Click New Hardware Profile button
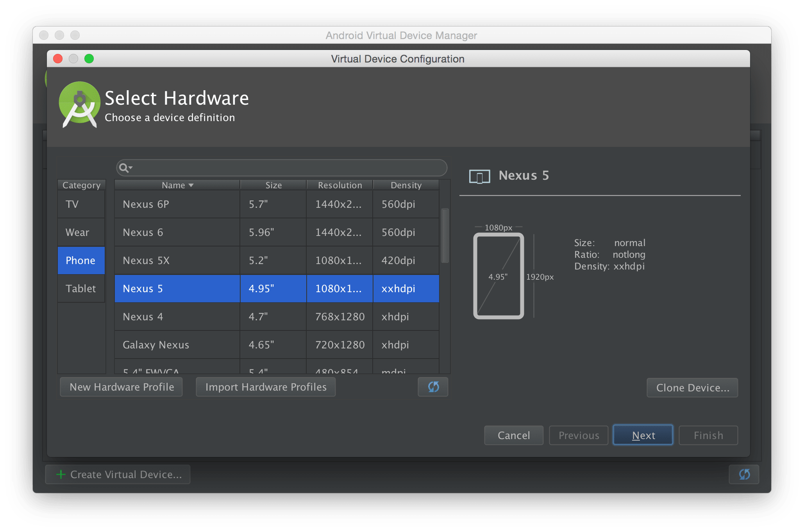 pyautogui.click(x=121, y=387)
